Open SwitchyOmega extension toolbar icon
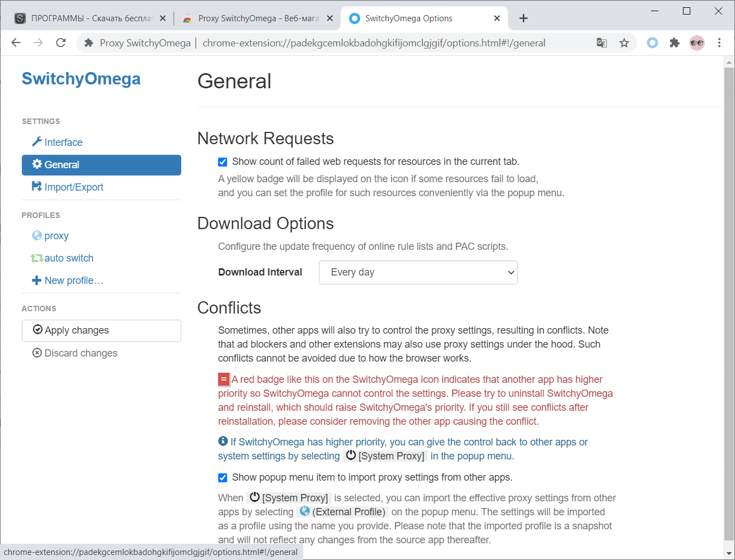The width and height of the screenshot is (735, 560). click(652, 43)
